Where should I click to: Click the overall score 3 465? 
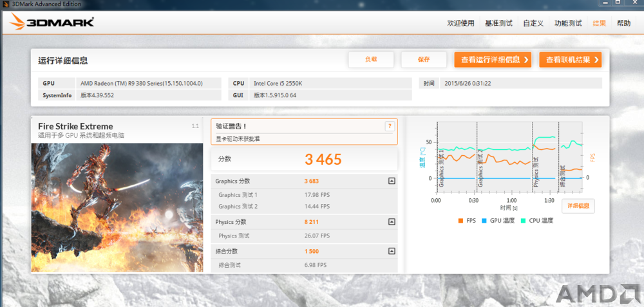(323, 159)
